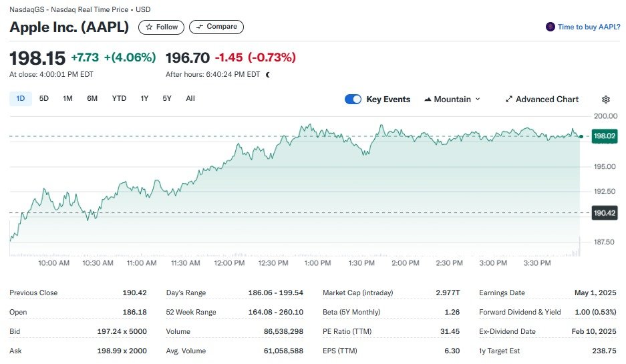Select the 1M chart range

click(67, 99)
